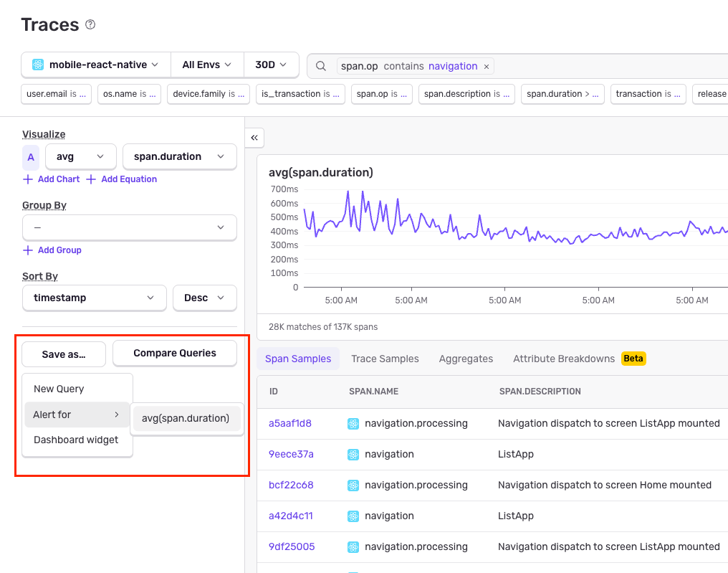Edit the user.email filter chip
Viewport: 728px width, 573px height.
point(56,93)
